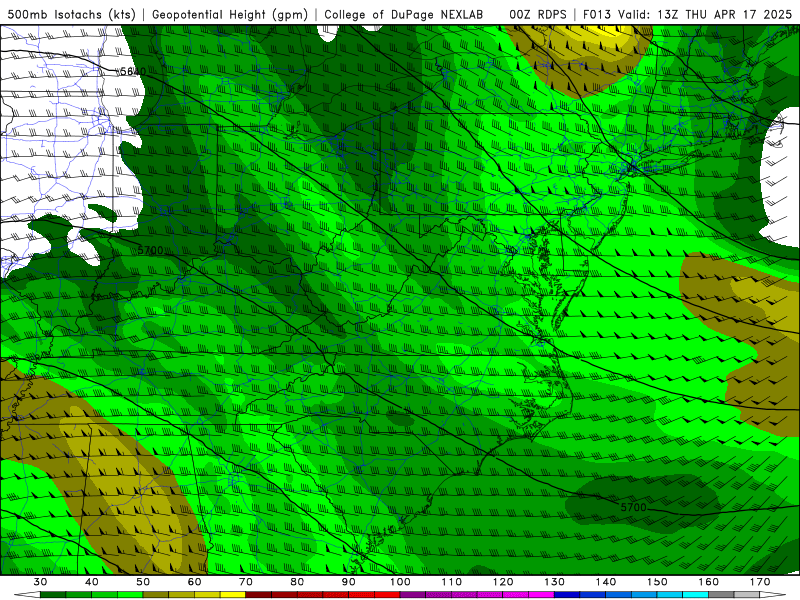Click the bright yellow swatch left of 70
The height and width of the screenshot is (600, 800).
point(233,595)
